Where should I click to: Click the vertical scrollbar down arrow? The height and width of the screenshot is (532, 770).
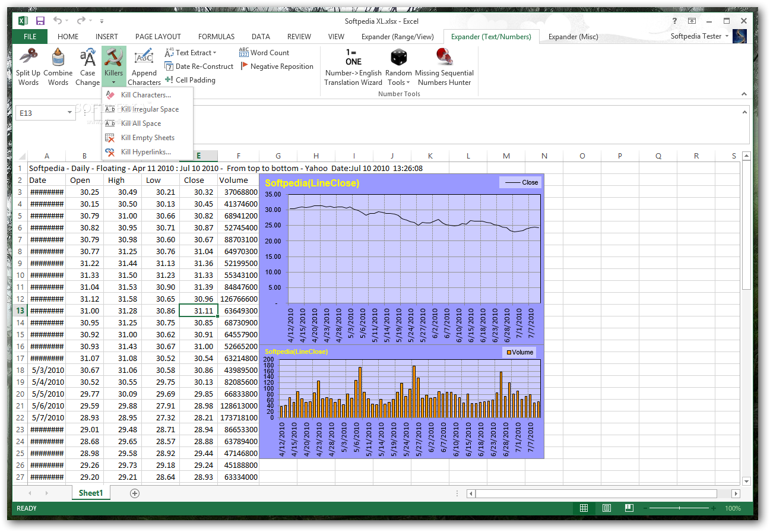click(x=746, y=481)
